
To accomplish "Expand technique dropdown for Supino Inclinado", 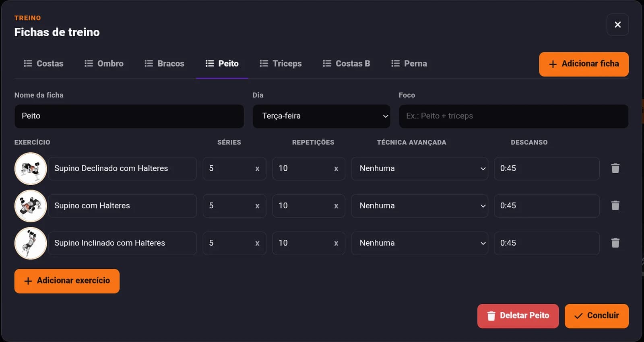I will point(419,243).
